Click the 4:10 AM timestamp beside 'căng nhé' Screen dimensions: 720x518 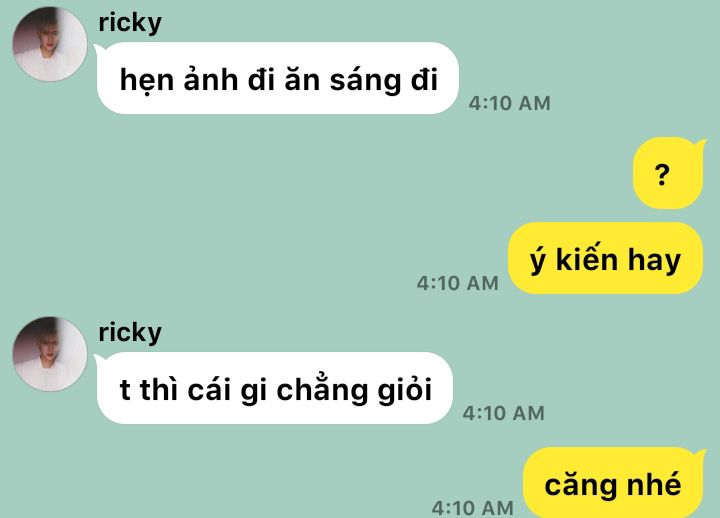point(472,508)
